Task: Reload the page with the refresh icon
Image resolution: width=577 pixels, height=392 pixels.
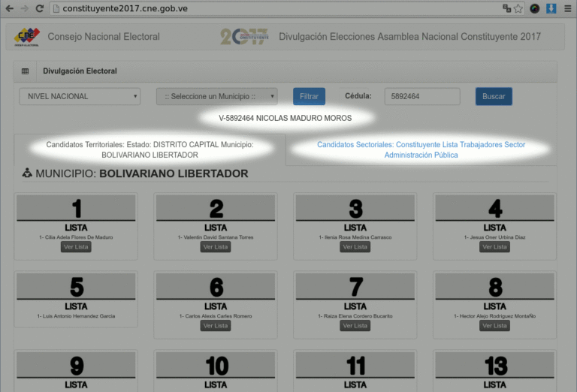Action: (x=40, y=8)
